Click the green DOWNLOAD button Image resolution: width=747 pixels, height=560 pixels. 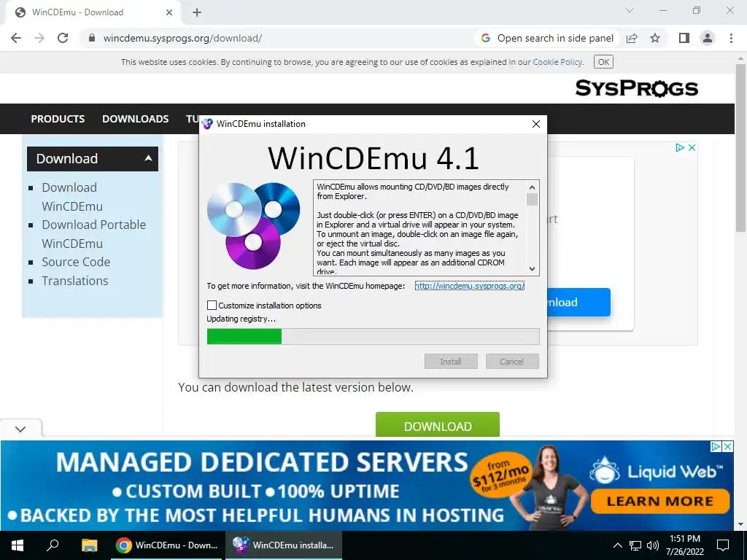click(x=438, y=425)
